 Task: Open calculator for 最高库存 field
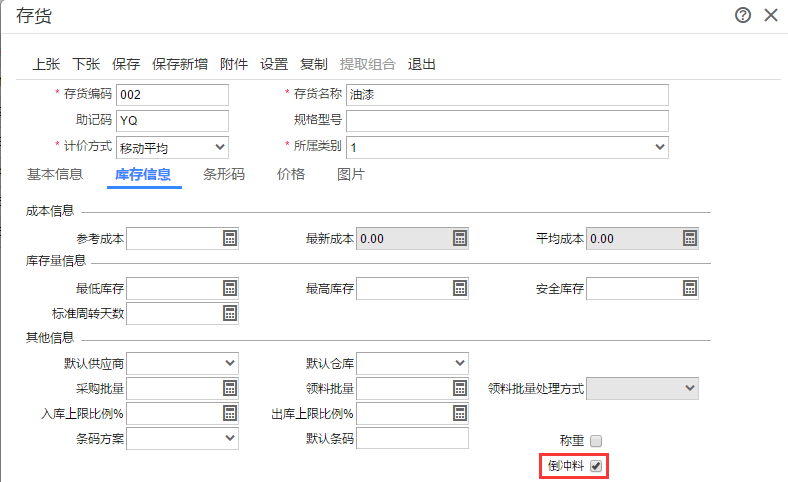(x=460, y=288)
